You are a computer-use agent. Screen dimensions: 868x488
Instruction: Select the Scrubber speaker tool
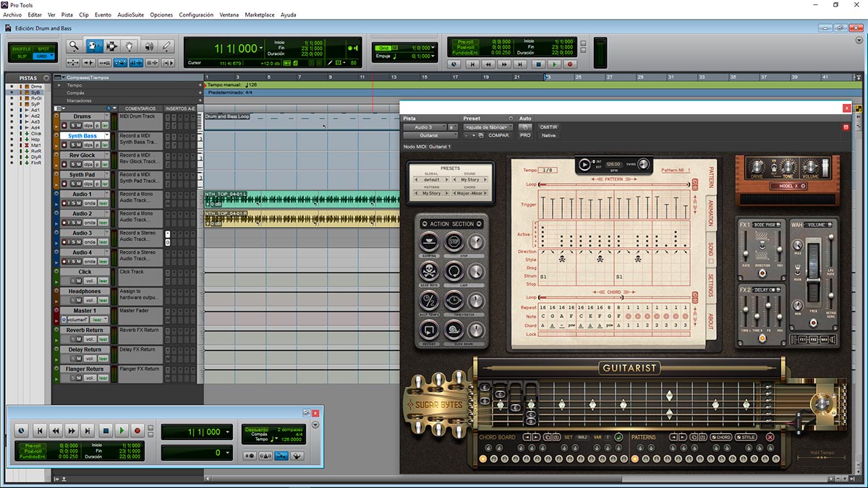(149, 46)
